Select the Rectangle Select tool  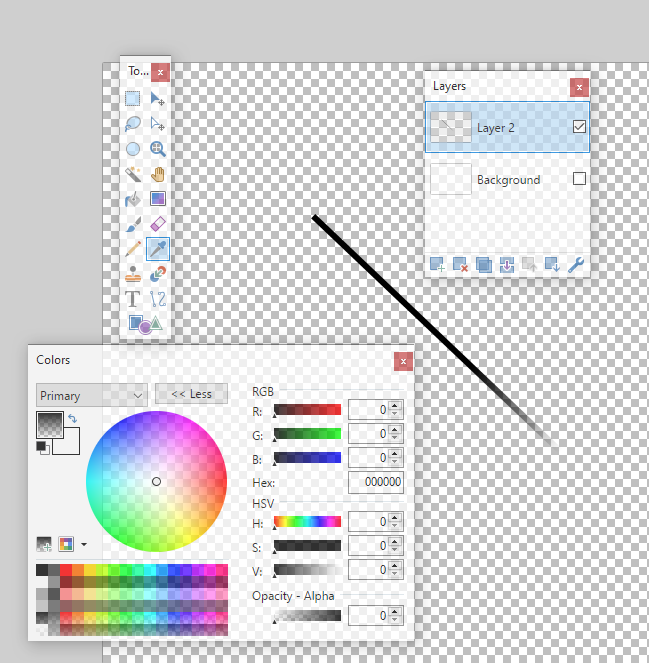(x=132, y=99)
